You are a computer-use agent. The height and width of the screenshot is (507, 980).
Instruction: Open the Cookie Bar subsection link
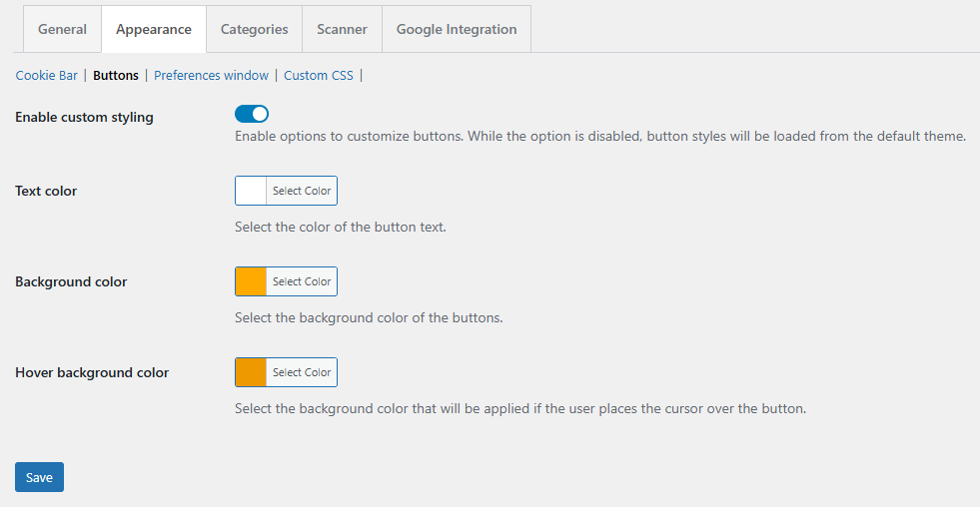click(46, 75)
